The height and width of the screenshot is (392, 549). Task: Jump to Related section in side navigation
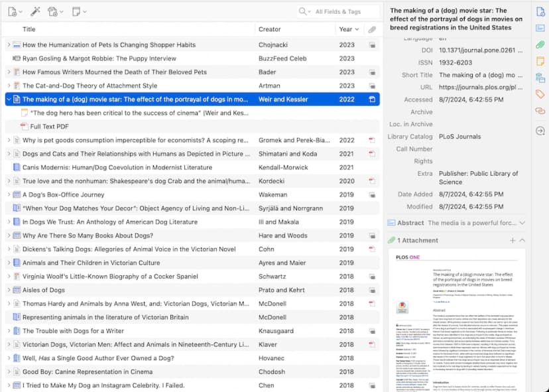(540, 111)
